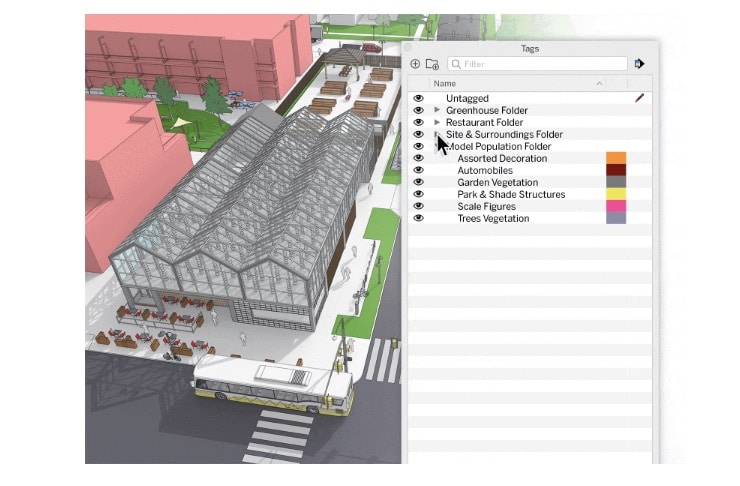Expand the Greenhouse Folder triangle
The image size is (740, 486).
(x=437, y=110)
